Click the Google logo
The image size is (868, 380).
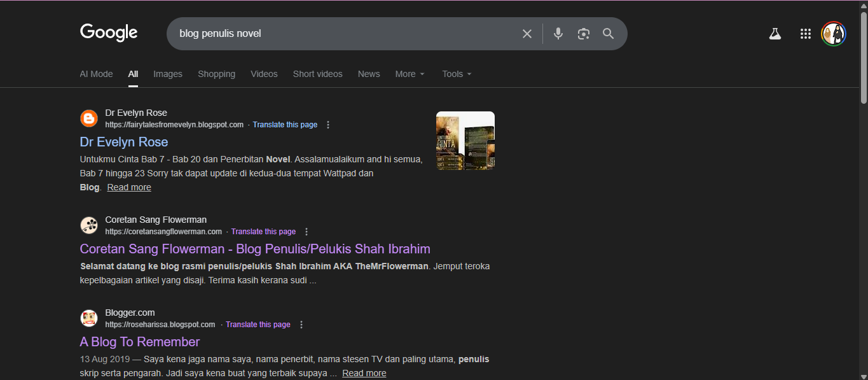109,32
